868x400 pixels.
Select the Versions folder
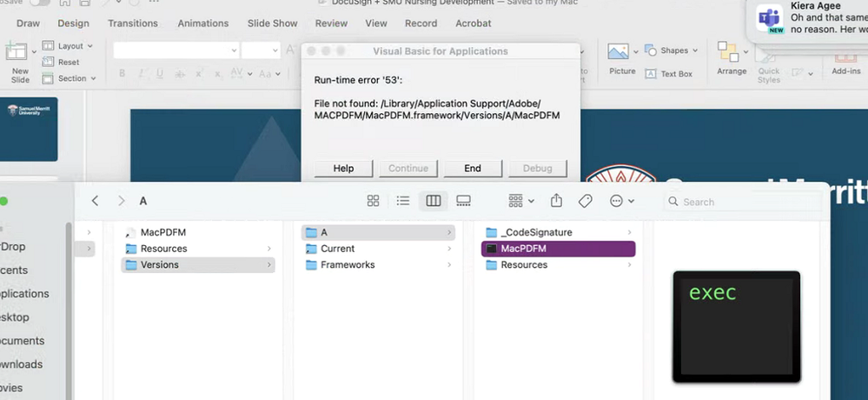pos(197,265)
